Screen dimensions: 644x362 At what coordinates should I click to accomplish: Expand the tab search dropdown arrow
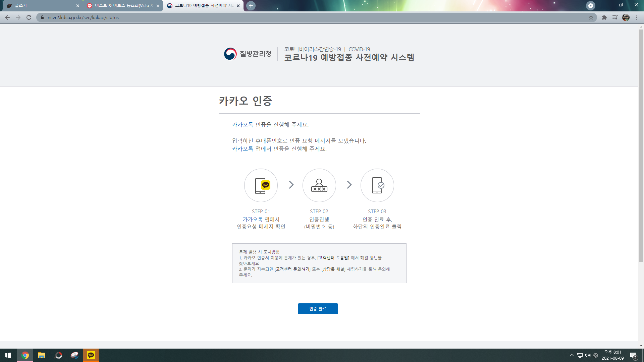[590, 5]
